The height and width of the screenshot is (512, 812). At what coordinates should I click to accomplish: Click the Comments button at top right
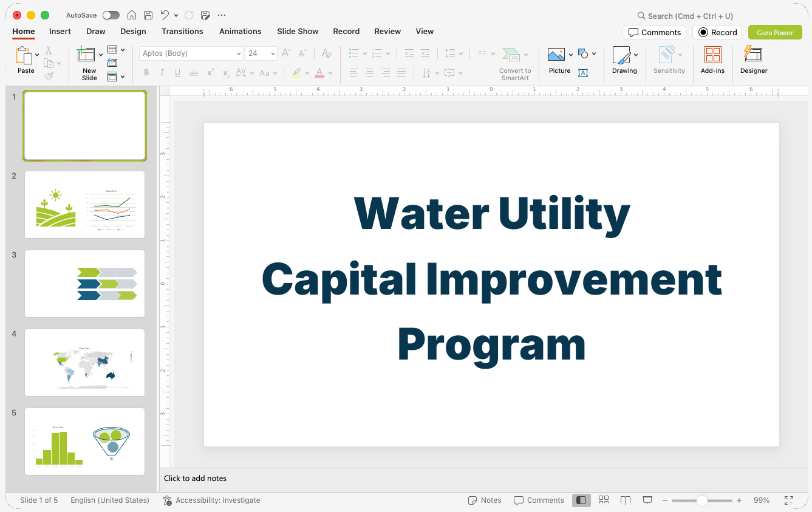655,32
